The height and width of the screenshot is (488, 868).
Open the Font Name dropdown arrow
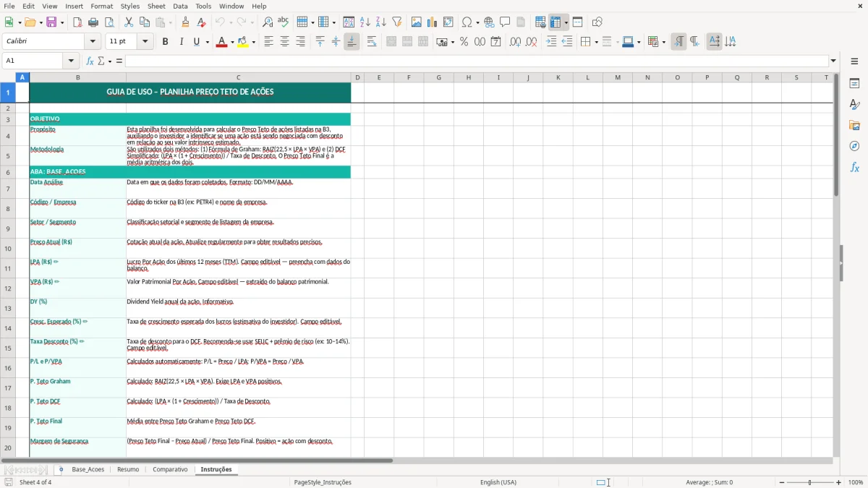(93, 42)
